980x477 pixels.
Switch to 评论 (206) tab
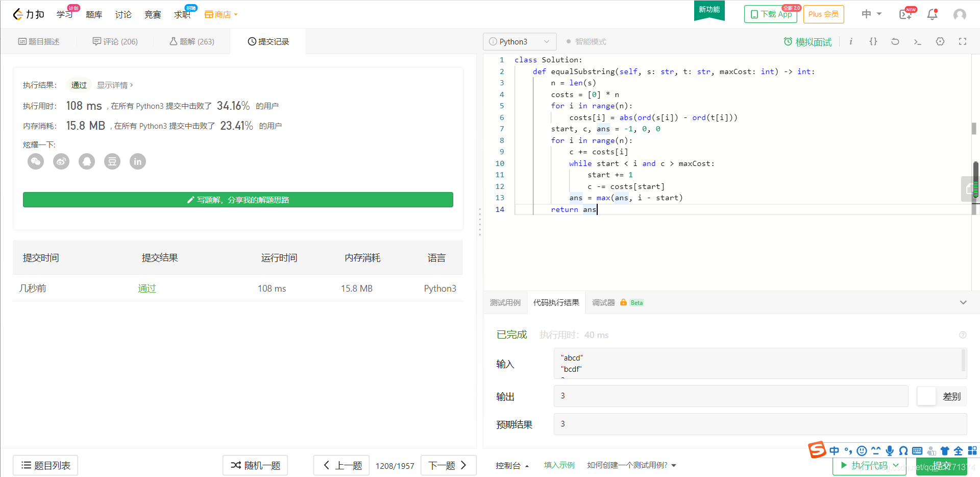[115, 41]
